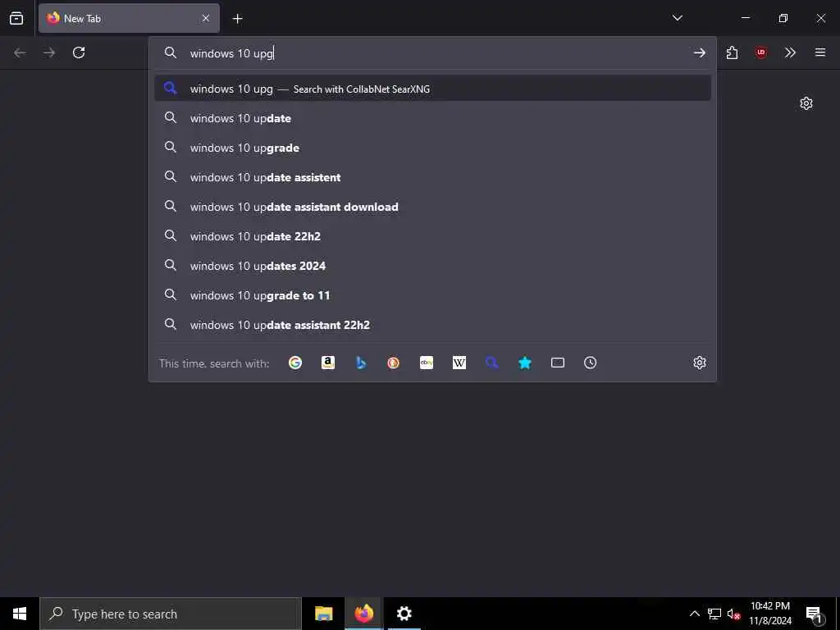Search with Amazon engine icon
This screenshot has width=840, height=630.
[328, 363]
